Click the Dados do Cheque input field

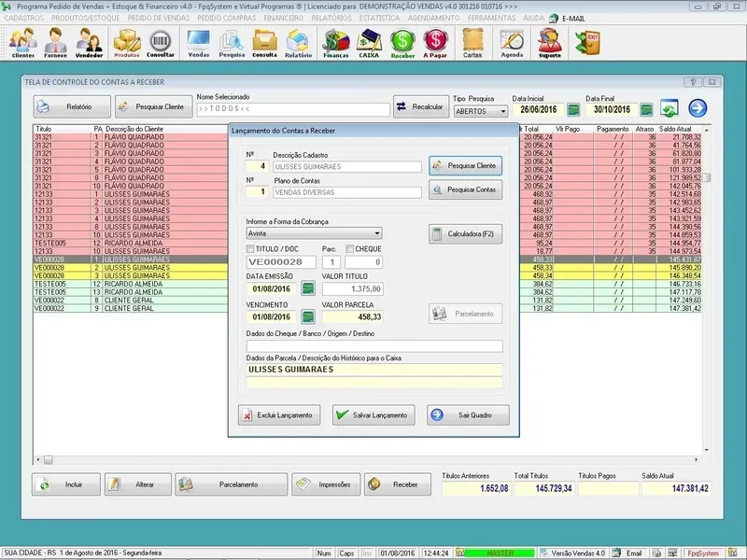[373, 346]
